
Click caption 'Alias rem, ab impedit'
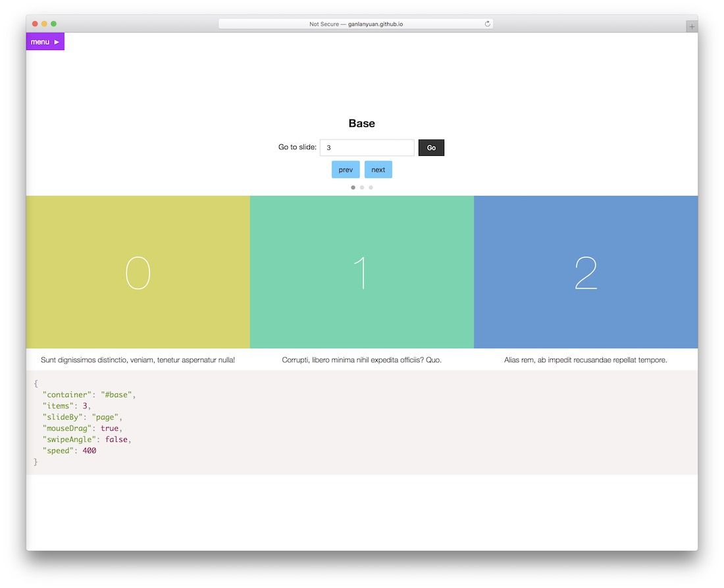586,360
